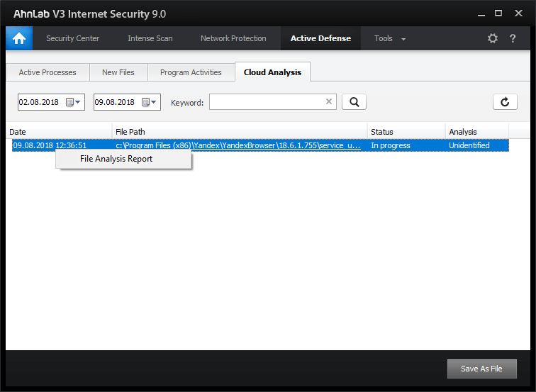Close the AhnLab V3 window
536x392 pixels.
coord(518,13)
